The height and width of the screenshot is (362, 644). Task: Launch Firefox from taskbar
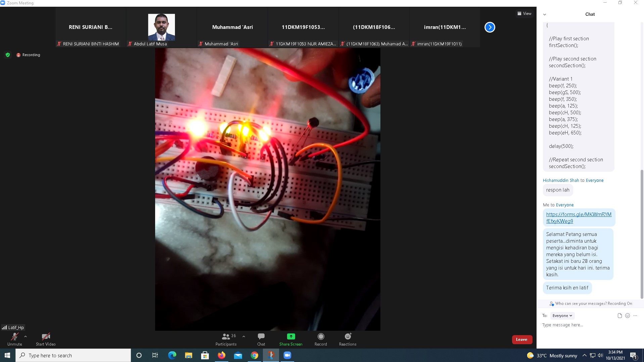pyautogui.click(x=221, y=355)
